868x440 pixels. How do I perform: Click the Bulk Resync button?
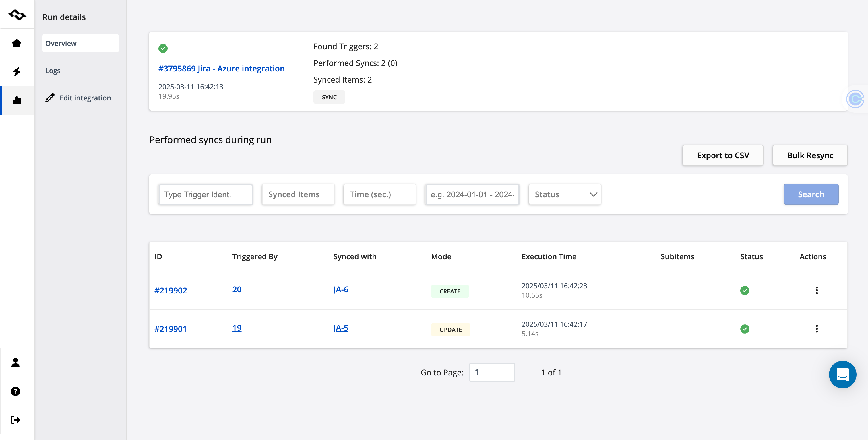coord(810,155)
